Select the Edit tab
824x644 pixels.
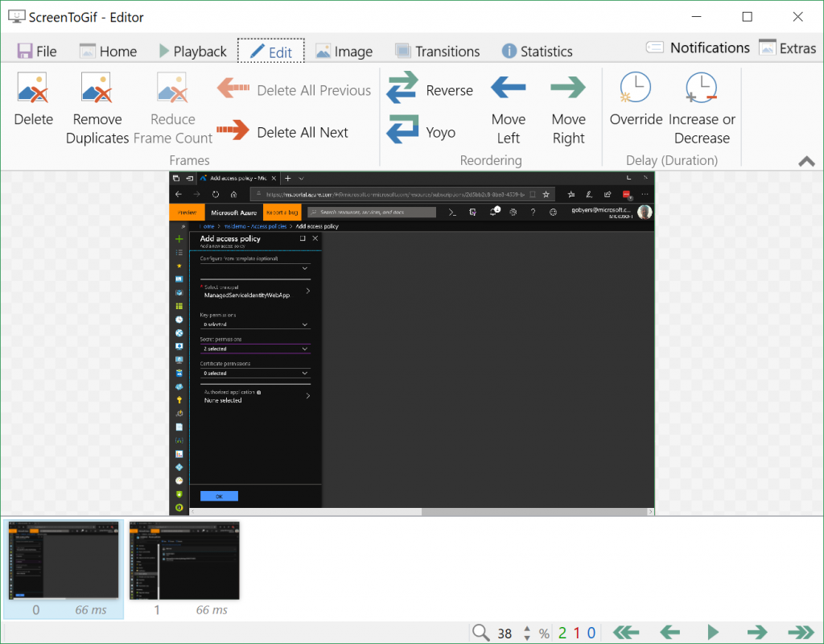coord(270,51)
